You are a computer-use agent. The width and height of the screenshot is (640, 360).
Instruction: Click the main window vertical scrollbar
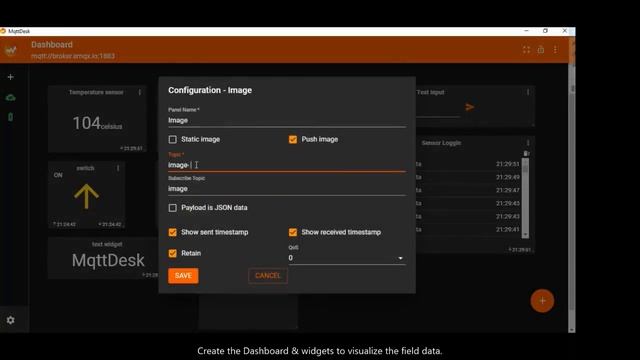(x=572, y=198)
